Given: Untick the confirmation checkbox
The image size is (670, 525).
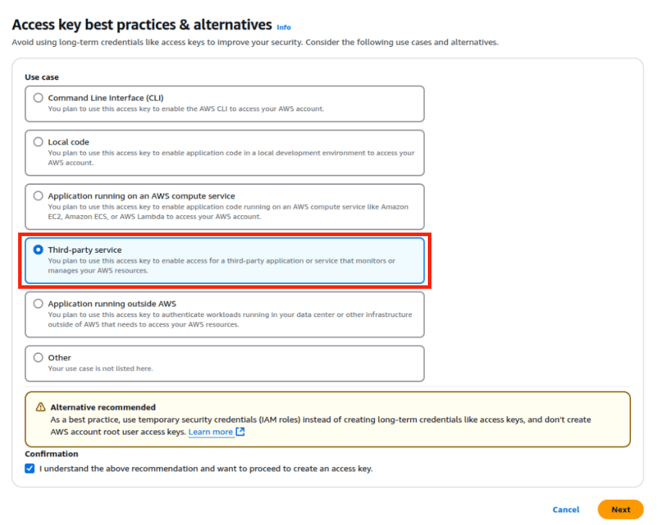Looking at the screenshot, I should point(30,468).
